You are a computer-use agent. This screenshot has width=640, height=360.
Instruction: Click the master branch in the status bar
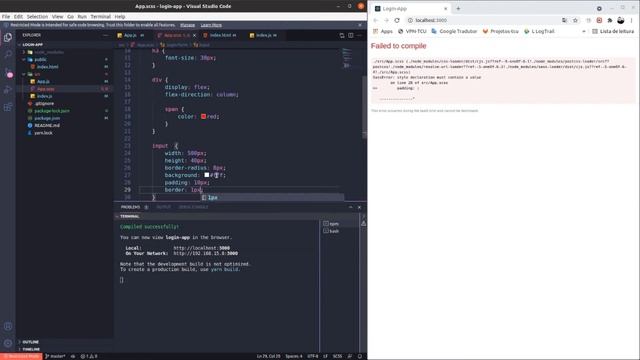tap(55, 356)
